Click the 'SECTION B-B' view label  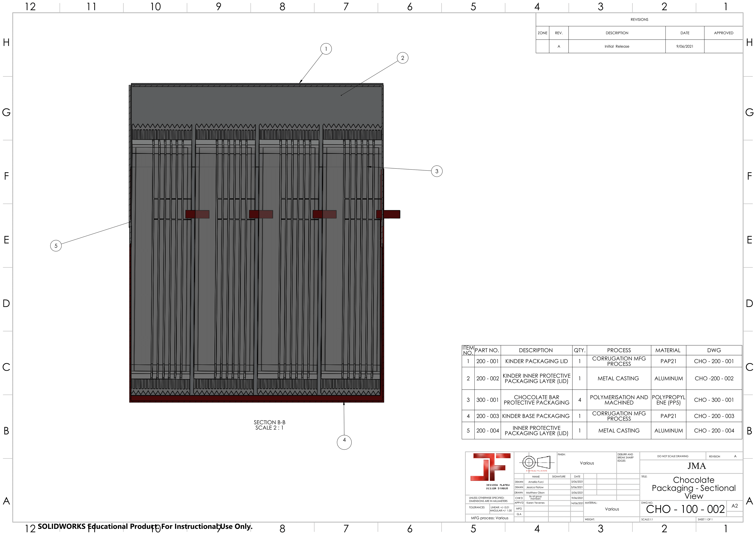tap(269, 422)
